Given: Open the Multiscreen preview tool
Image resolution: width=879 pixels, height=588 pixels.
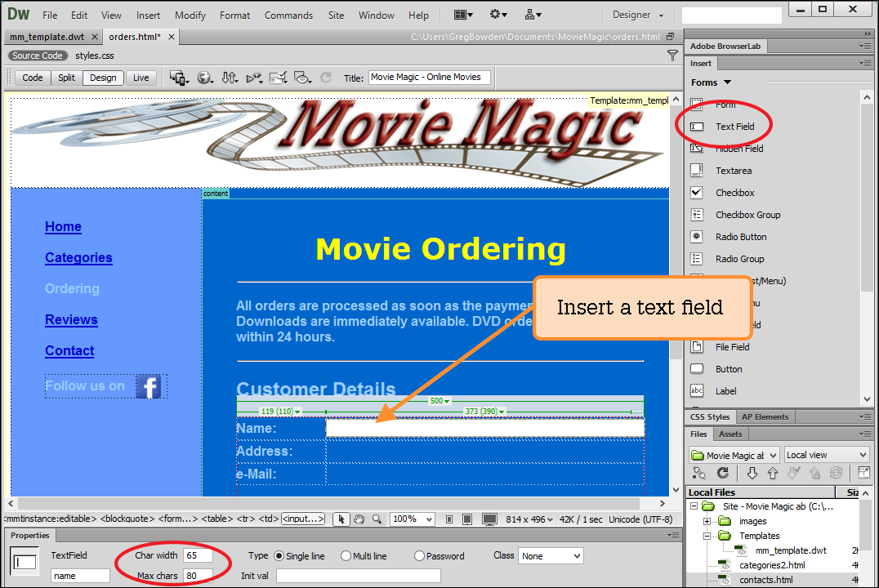Looking at the screenshot, I should [179, 78].
